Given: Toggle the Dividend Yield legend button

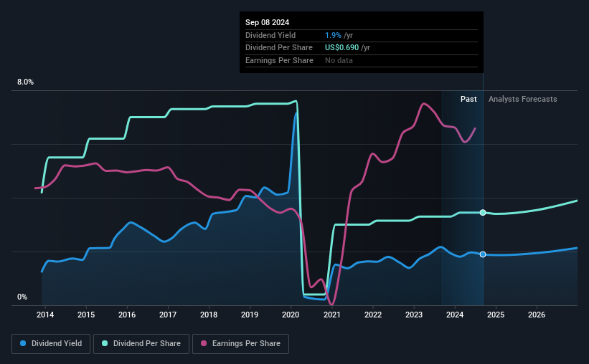Looking at the screenshot, I should point(51,344).
